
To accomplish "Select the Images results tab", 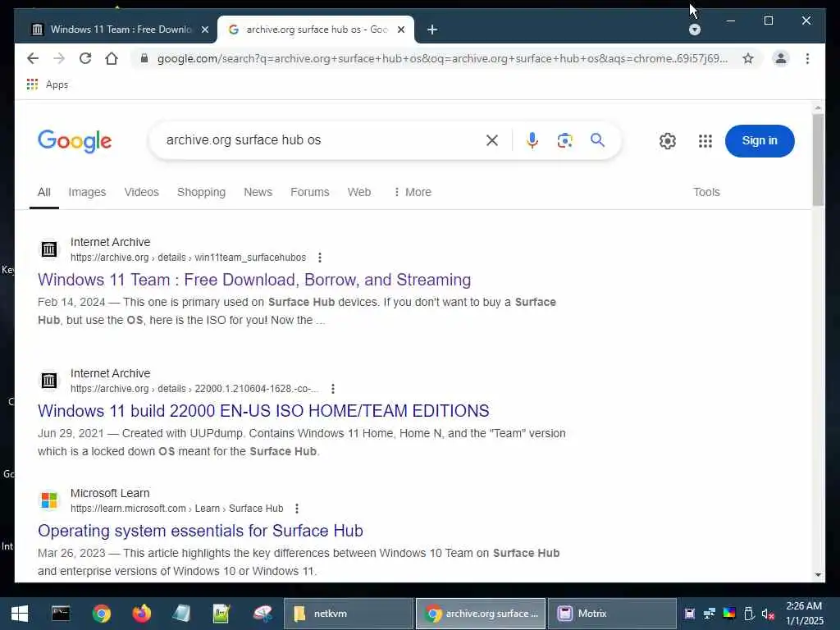I will (87, 192).
